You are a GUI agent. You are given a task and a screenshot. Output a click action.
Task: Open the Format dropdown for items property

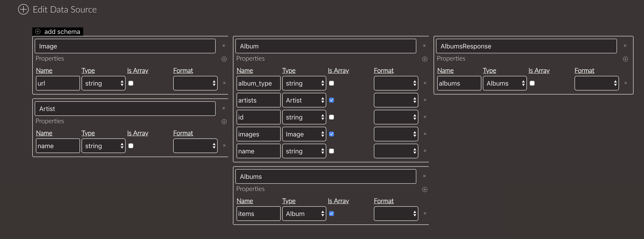pyautogui.click(x=396, y=214)
